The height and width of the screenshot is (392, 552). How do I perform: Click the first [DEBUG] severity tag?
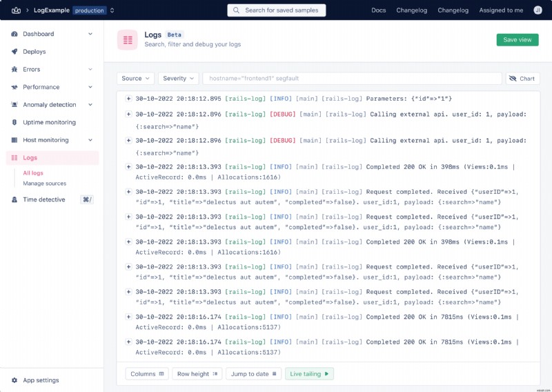point(283,114)
